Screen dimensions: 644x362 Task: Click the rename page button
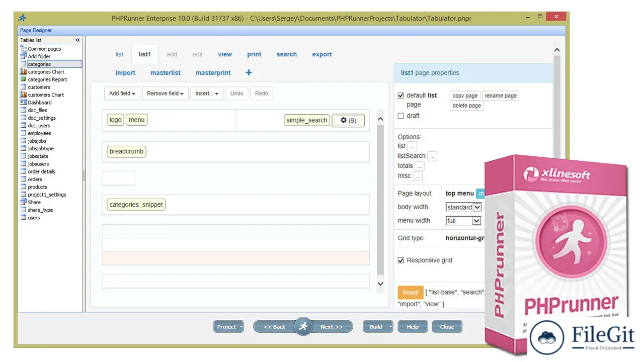click(x=501, y=96)
